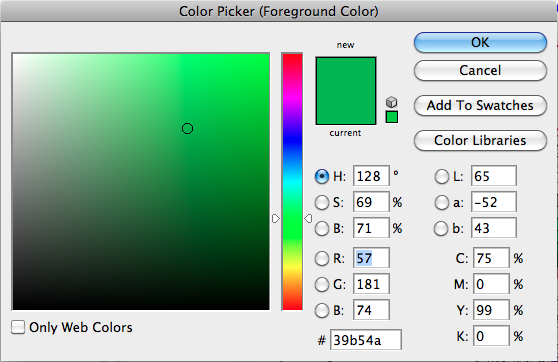Select the L lightness radio button
This screenshot has height=362, width=558.
pos(442,177)
